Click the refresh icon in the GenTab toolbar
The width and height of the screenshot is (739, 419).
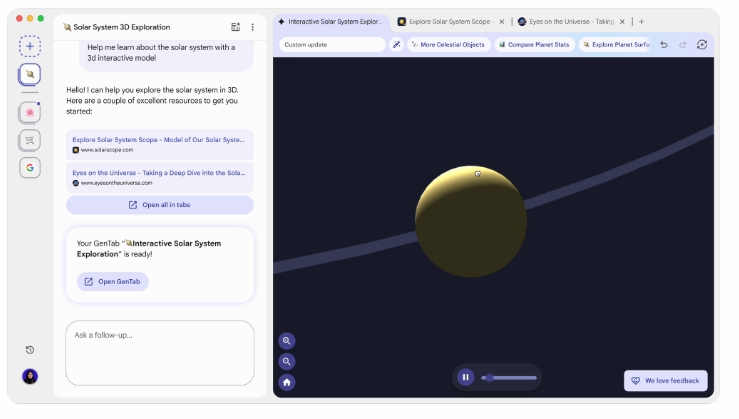tap(702, 44)
